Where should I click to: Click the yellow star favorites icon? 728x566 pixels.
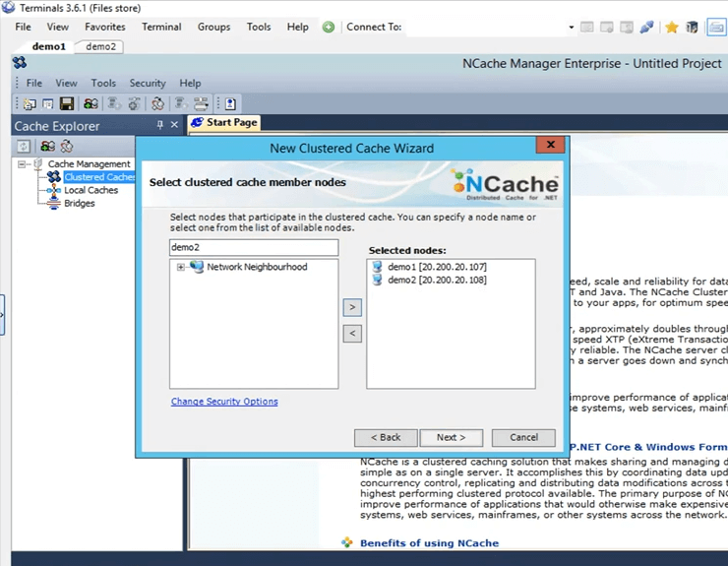click(671, 27)
